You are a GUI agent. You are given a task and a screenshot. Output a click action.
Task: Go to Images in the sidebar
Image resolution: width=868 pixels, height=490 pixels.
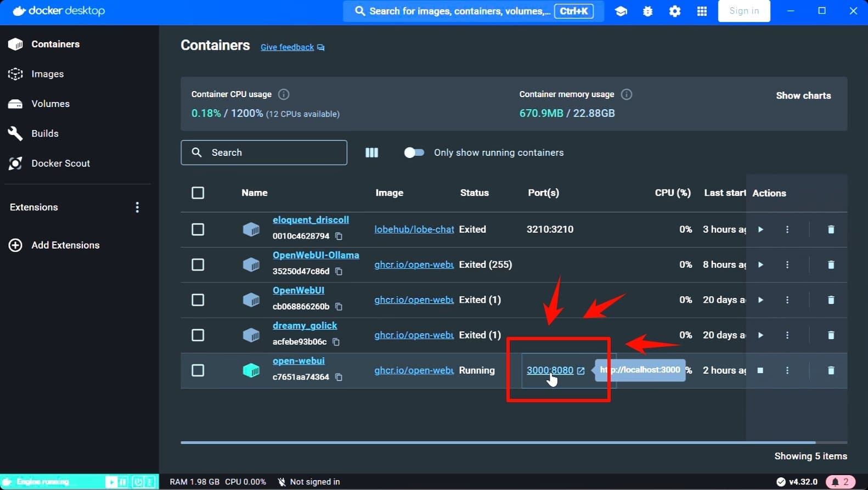pos(47,74)
